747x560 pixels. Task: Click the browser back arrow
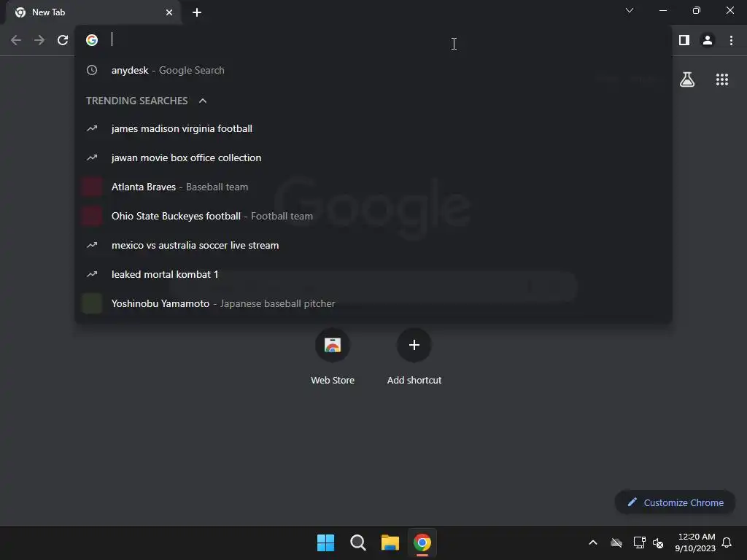point(16,41)
